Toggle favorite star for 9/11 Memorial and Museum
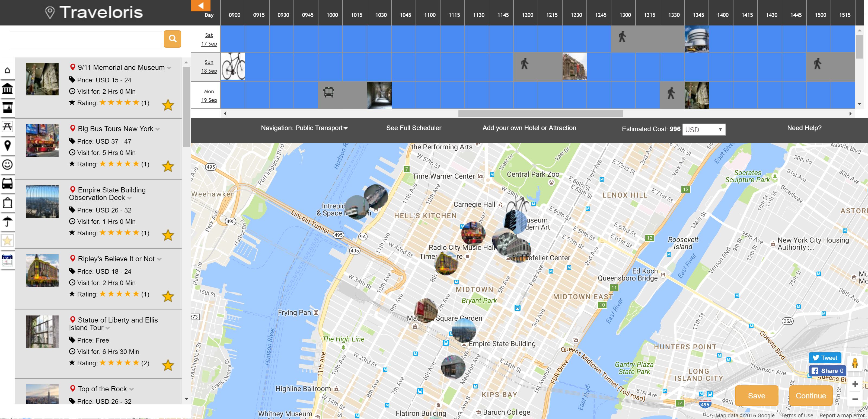Viewport: 868px width, 419px height. point(168,105)
